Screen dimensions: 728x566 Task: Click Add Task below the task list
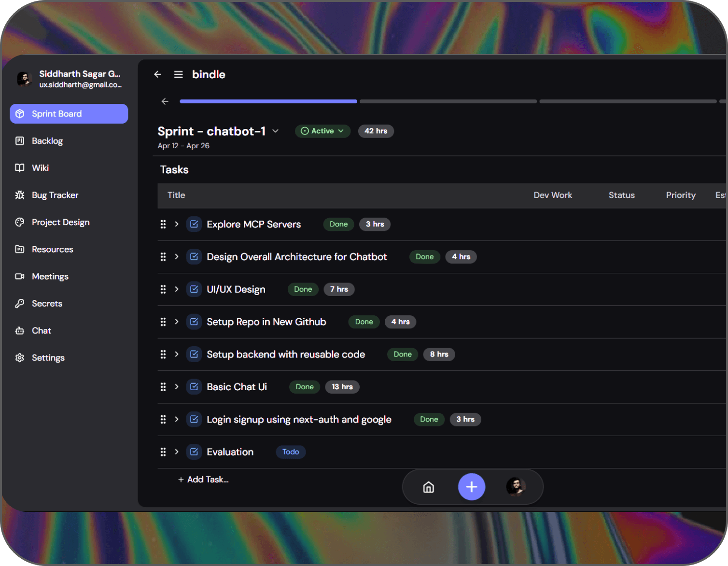pos(203,480)
